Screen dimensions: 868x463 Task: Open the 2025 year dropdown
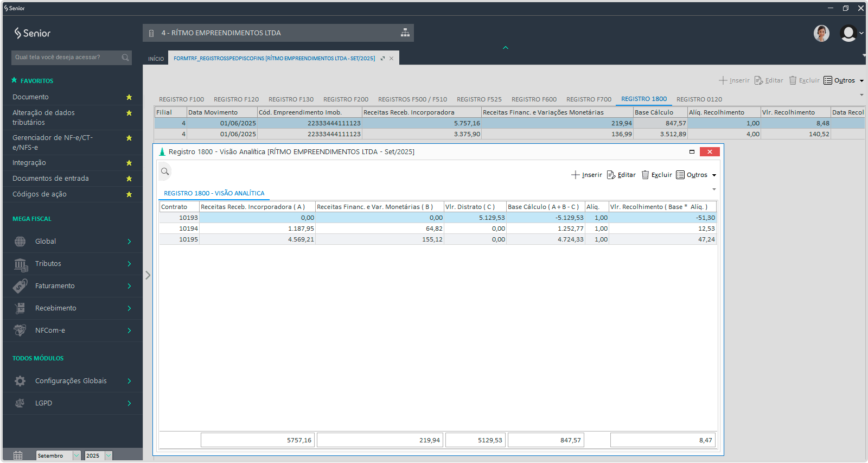pos(108,455)
